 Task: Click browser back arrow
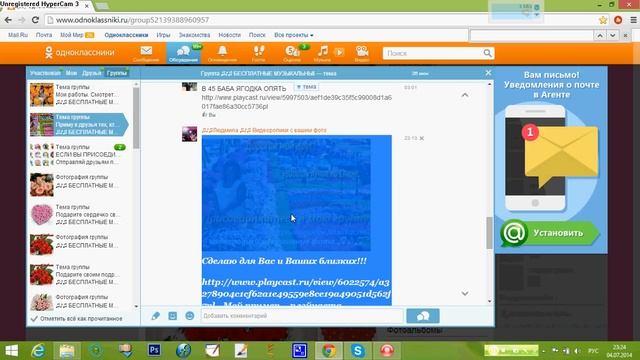8,20
